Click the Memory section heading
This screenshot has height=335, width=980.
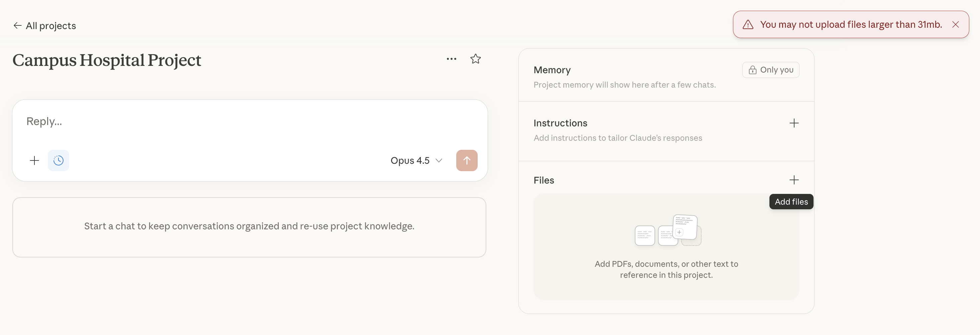point(552,70)
